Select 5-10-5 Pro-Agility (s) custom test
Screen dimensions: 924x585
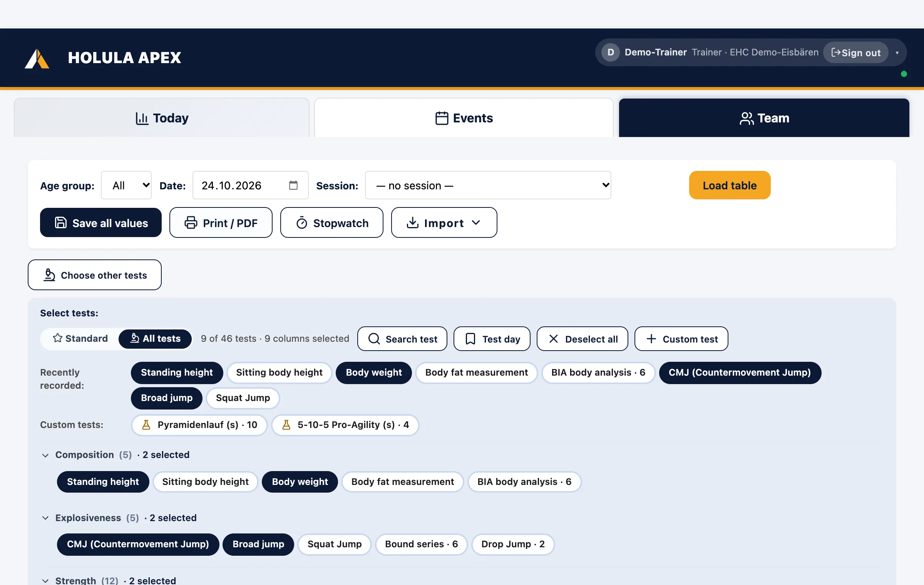pyautogui.click(x=345, y=425)
